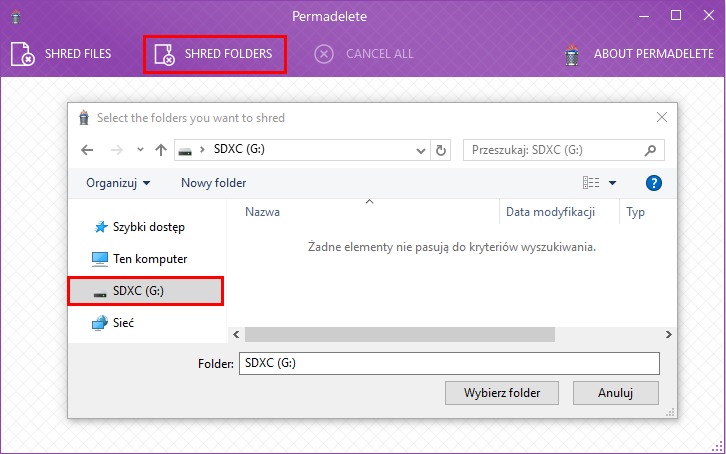Image resolution: width=726 pixels, height=454 pixels.
Task: Expand the address bar path dropdown
Action: 420,150
